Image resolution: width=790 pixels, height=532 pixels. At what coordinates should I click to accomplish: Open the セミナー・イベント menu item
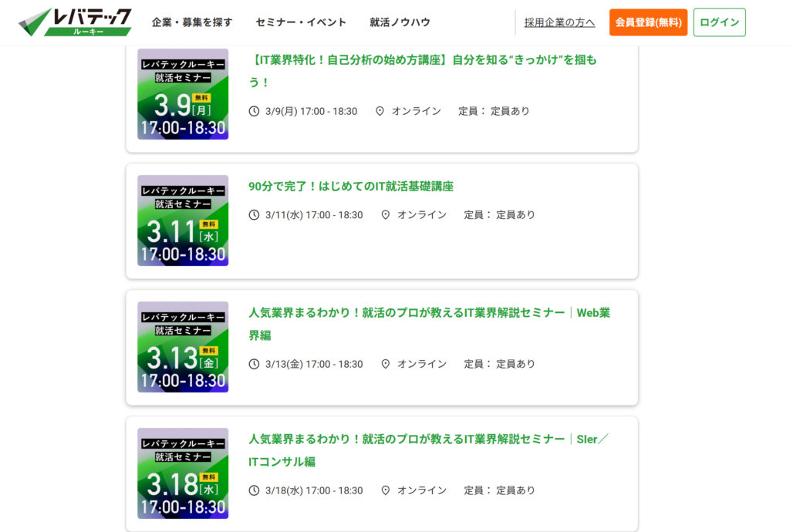click(x=301, y=22)
